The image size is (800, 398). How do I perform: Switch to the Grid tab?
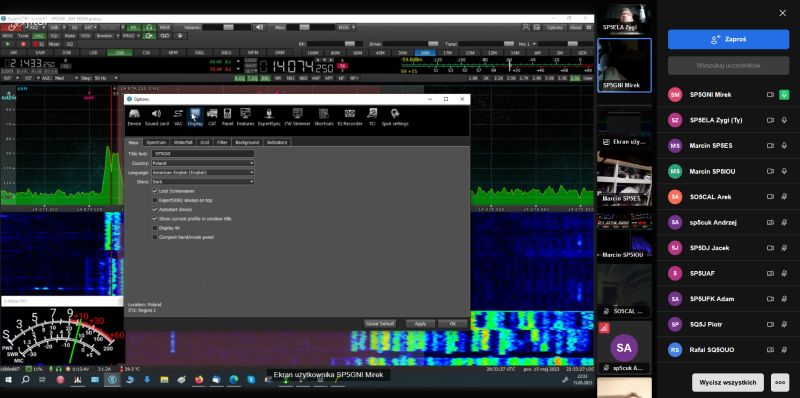coord(205,142)
